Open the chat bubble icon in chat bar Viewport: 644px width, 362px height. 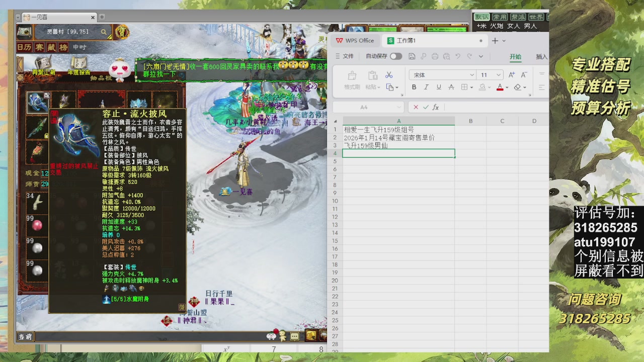(295, 336)
